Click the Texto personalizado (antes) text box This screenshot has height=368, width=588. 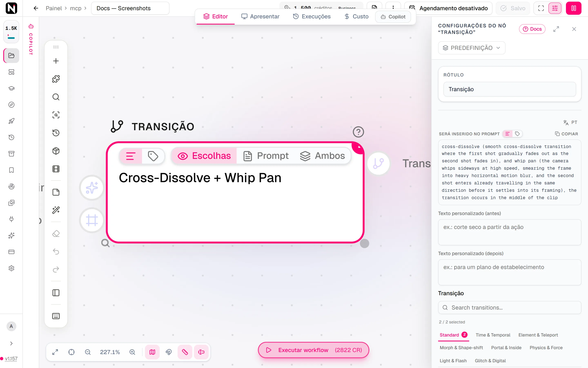coord(510,232)
